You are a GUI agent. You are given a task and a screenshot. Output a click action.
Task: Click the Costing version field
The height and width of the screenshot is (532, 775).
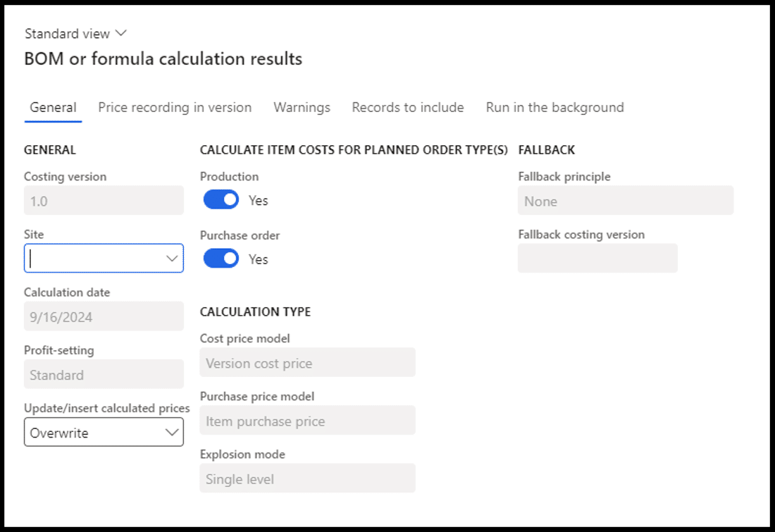point(104,201)
